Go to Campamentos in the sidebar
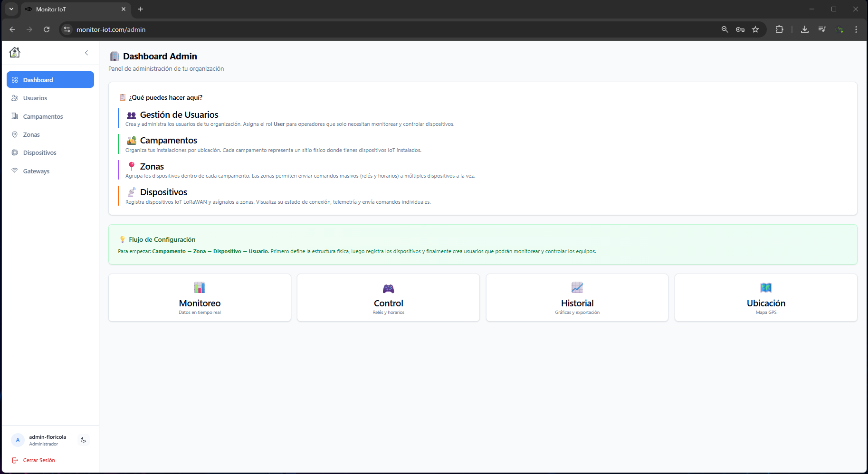 tap(43, 116)
